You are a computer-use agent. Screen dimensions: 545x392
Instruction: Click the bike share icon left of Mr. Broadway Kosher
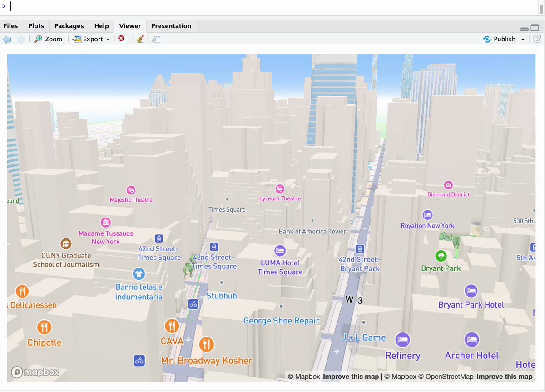click(x=139, y=361)
